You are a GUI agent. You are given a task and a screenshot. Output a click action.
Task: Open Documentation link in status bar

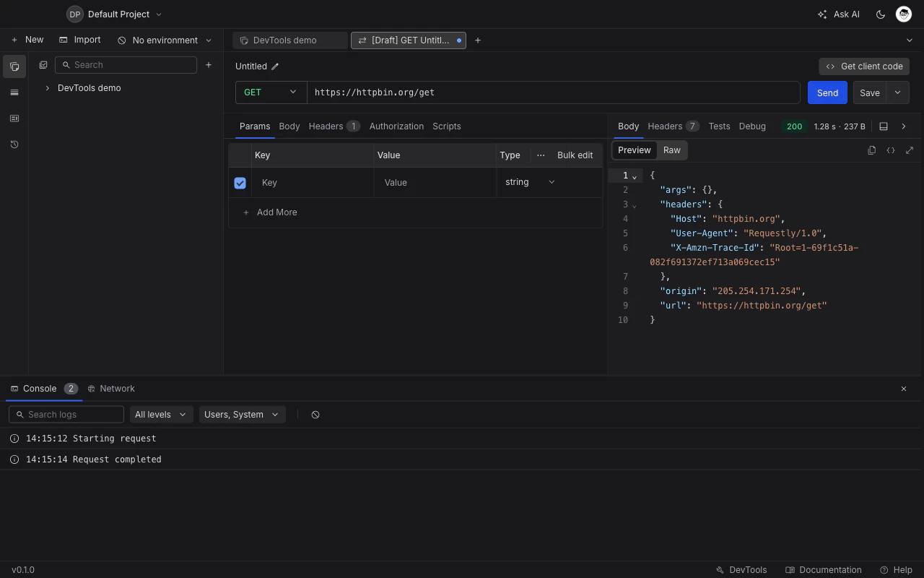824,570
